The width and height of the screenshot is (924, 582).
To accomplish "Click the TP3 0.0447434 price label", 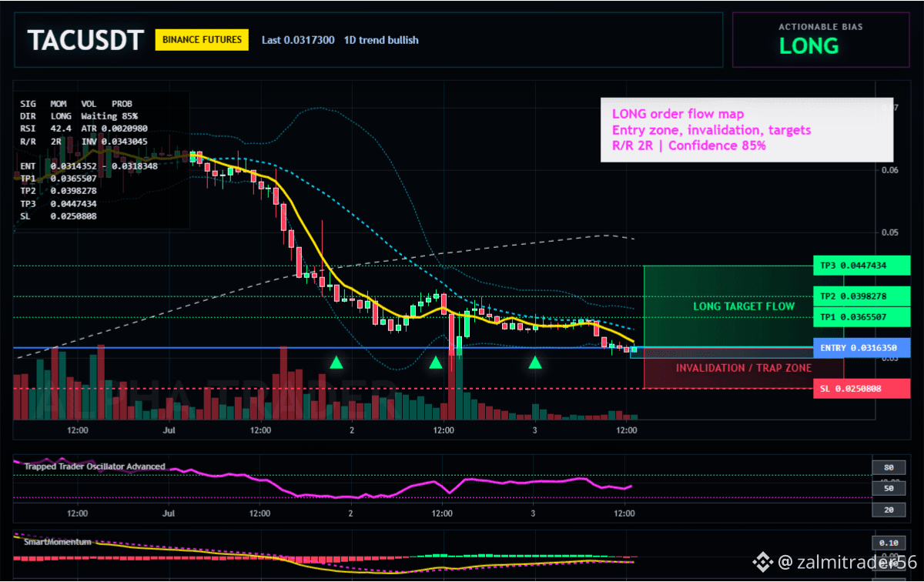I will pos(862,266).
